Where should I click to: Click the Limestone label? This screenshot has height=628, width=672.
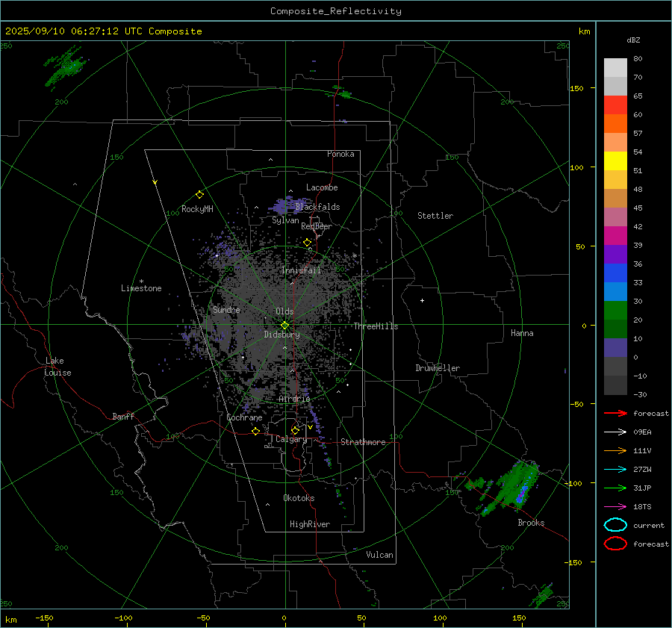coord(141,288)
